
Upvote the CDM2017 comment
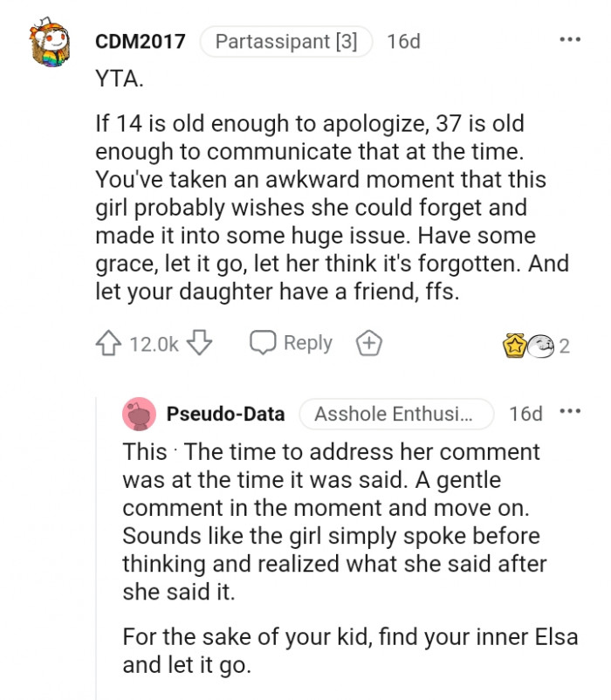pos(110,344)
